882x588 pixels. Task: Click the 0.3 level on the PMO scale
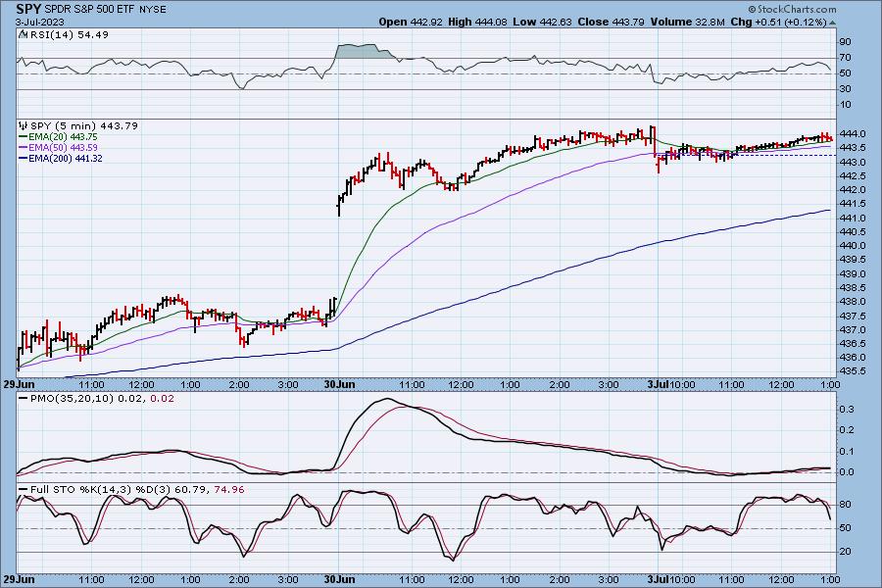[x=847, y=409]
